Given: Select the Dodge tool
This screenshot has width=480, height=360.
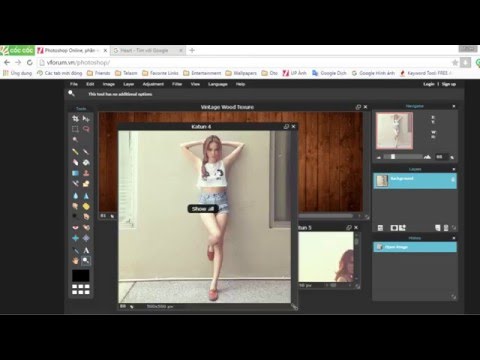Looking at the screenshot, I should 75,217.
